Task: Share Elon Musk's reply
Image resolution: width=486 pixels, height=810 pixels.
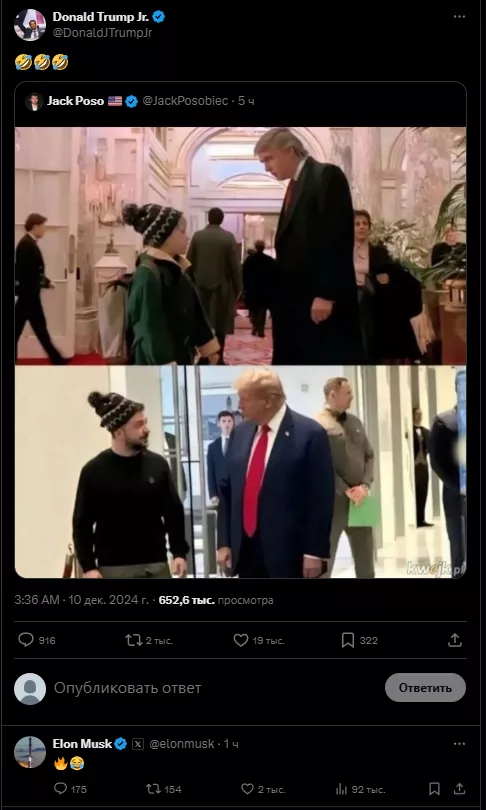Action: 459,788
